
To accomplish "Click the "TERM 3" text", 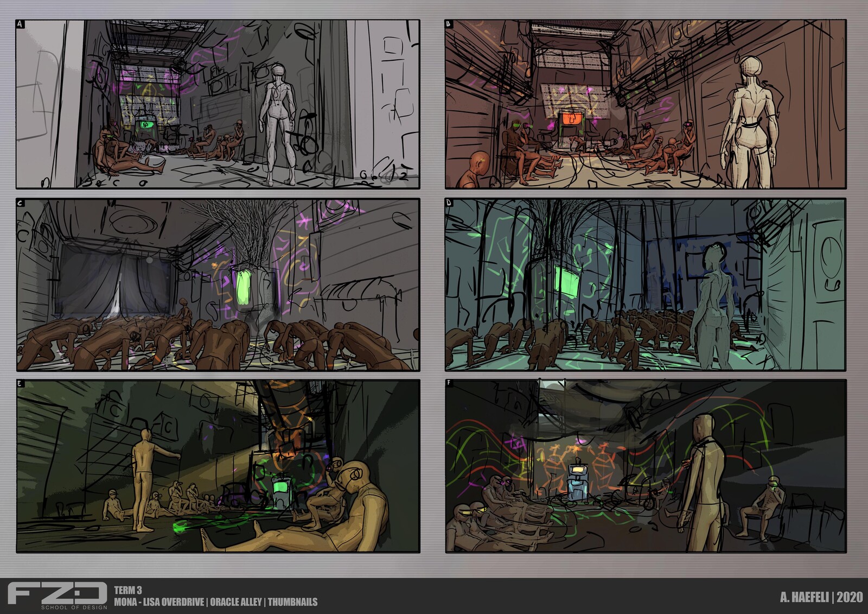I will point(128,590).
